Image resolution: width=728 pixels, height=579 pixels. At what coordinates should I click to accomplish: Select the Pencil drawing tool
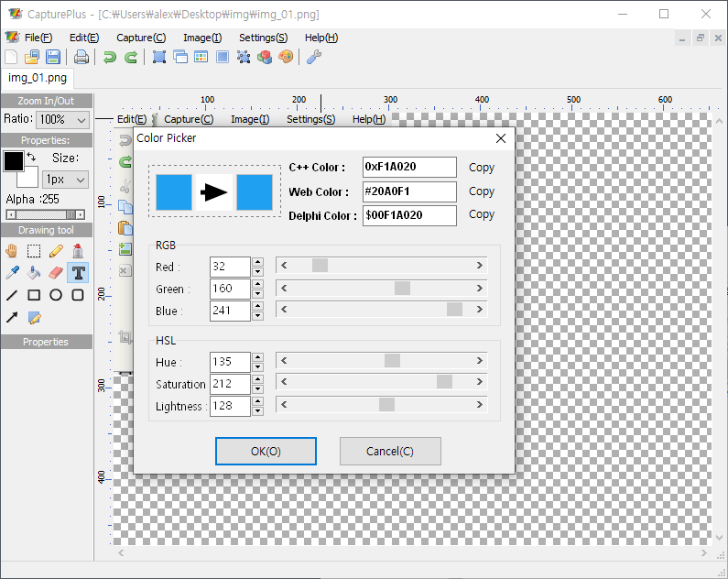[56, 250]
